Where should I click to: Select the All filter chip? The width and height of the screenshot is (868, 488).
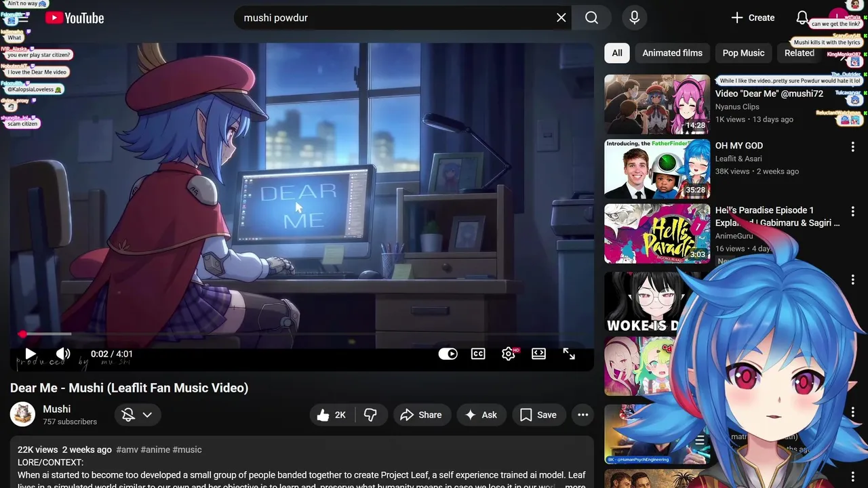(617, 53)
